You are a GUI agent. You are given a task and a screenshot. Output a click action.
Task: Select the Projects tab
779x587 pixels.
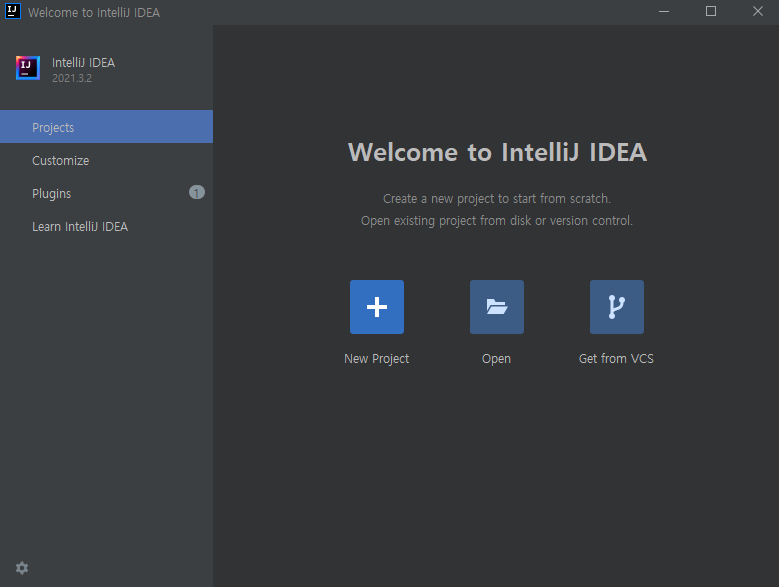[x=106, y=127]
